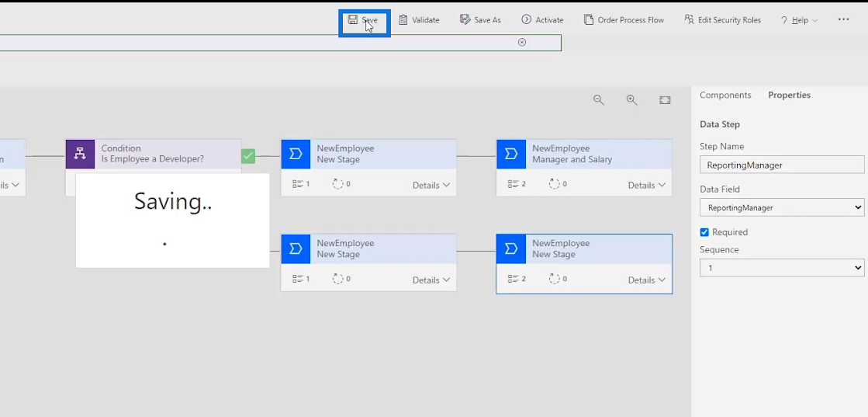Click the Save button in the toolbar
This screenshot has width=868, height=417.
pyautogui.click(x=363, y=20)
